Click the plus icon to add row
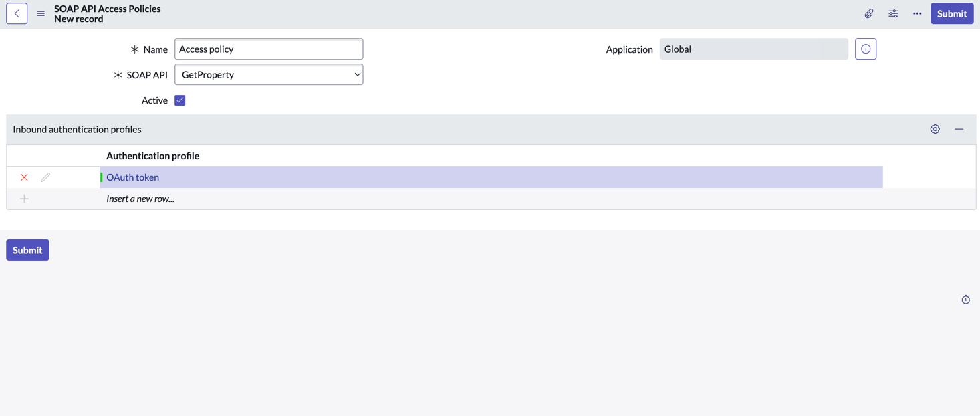Screen dimensions: 980x416 pyautogui.click(x=24, y=199)
